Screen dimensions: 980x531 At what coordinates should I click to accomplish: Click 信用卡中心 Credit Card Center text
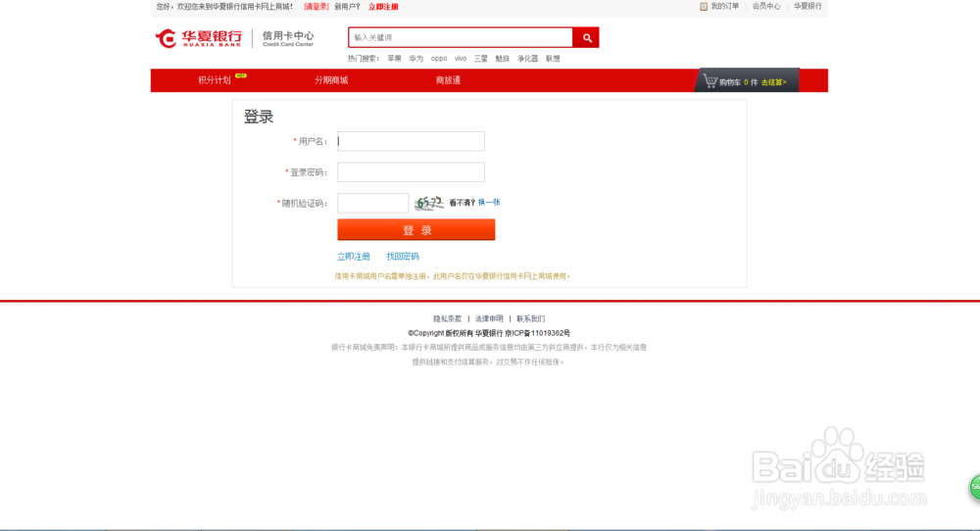[x=288, y=39]
